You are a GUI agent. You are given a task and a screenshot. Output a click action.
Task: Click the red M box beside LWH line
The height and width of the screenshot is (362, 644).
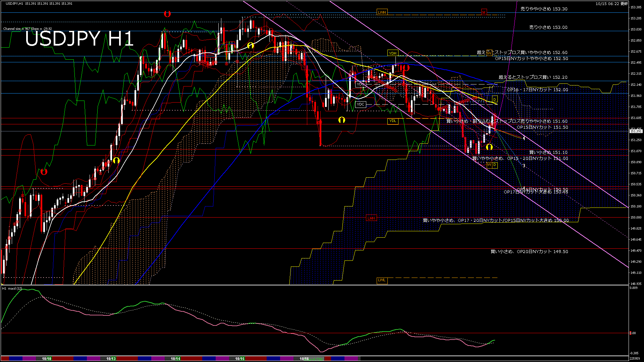click(484, 12)
